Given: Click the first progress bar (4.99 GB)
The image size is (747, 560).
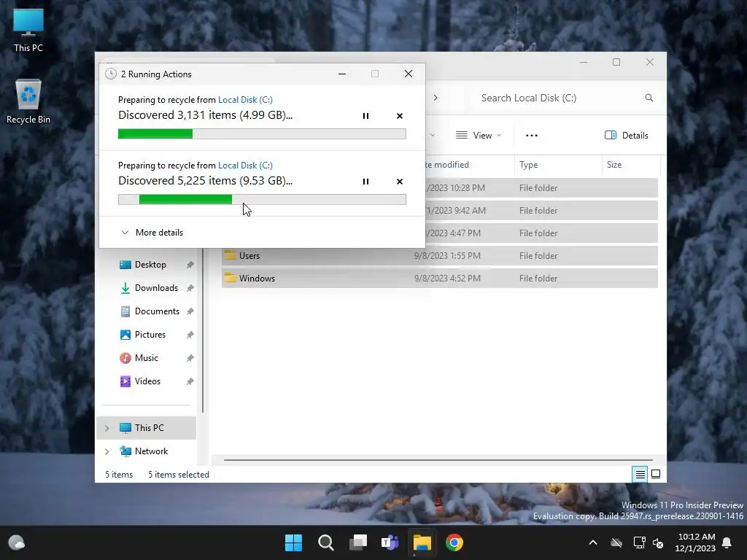Looking at the screenshot, I should pyautogui.click(x=262, y=134).
